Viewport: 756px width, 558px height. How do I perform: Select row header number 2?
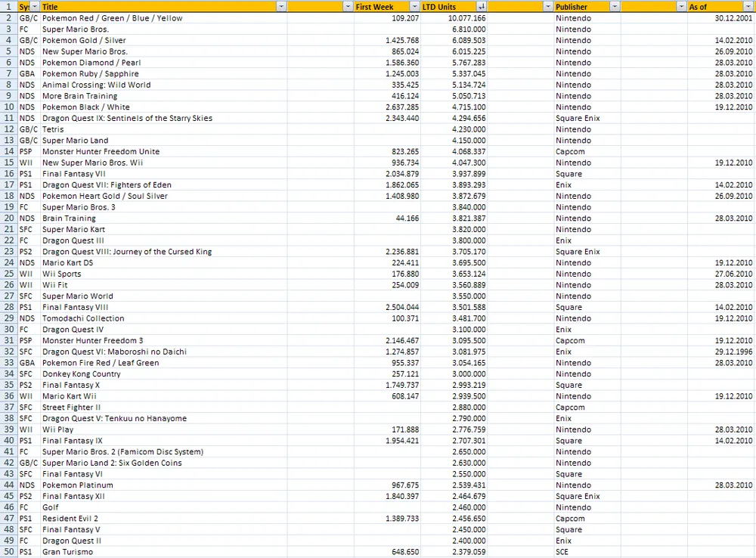click(x=8, y=18)
